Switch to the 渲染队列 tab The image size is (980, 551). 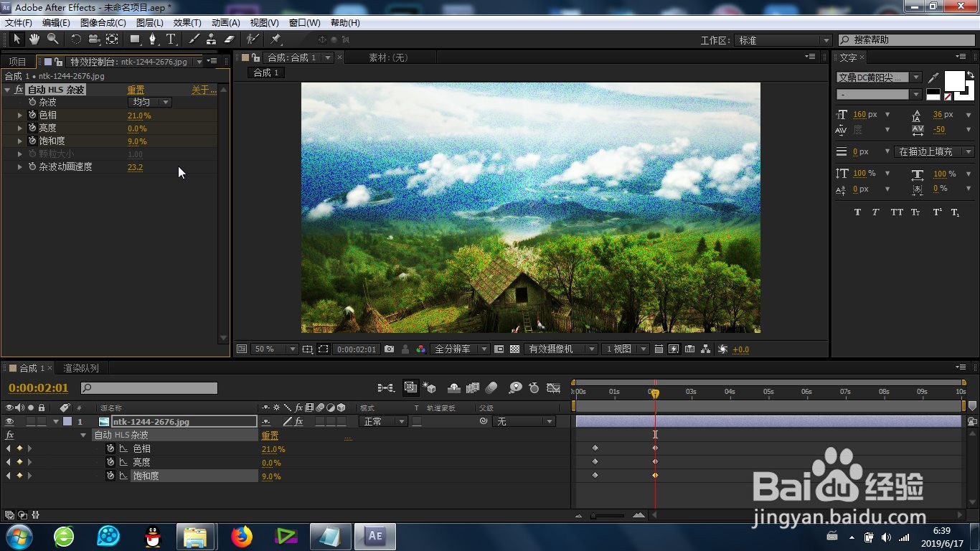tap(81, 368)
